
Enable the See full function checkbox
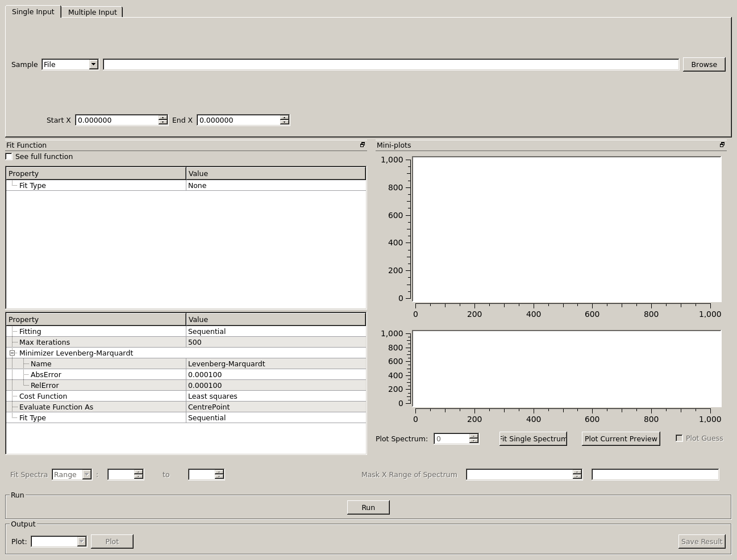coord(9,157)
